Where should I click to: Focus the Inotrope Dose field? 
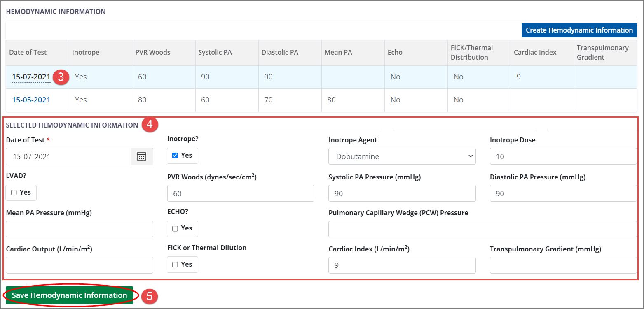tap(563, 156)
